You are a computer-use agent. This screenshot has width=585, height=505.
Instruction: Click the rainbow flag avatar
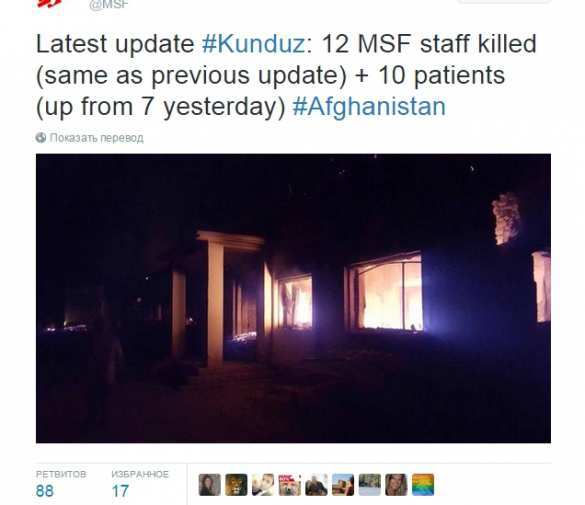(423, 485)
